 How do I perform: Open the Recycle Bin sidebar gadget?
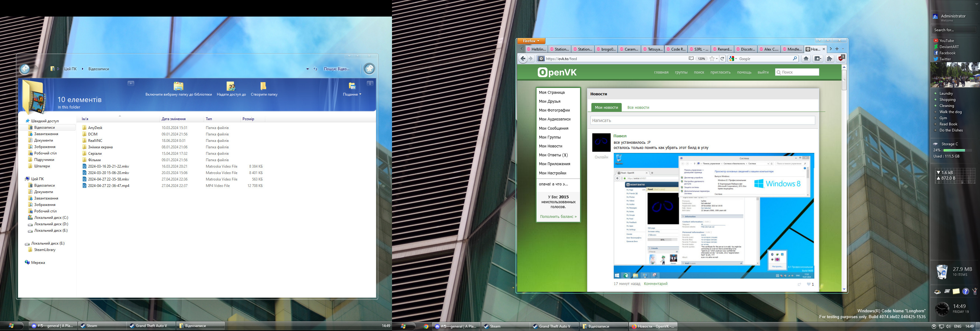coord(942,272)
